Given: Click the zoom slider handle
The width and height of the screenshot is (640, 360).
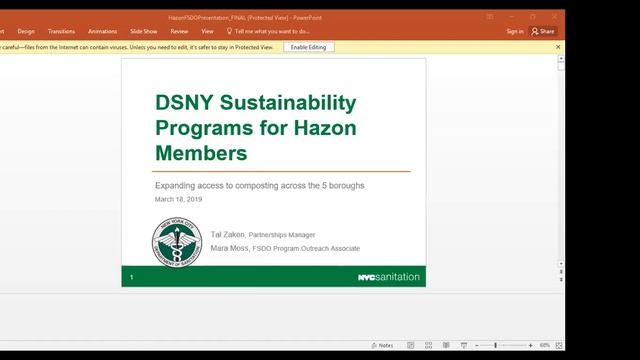Looking at the screenshot, I should (496, 345).
